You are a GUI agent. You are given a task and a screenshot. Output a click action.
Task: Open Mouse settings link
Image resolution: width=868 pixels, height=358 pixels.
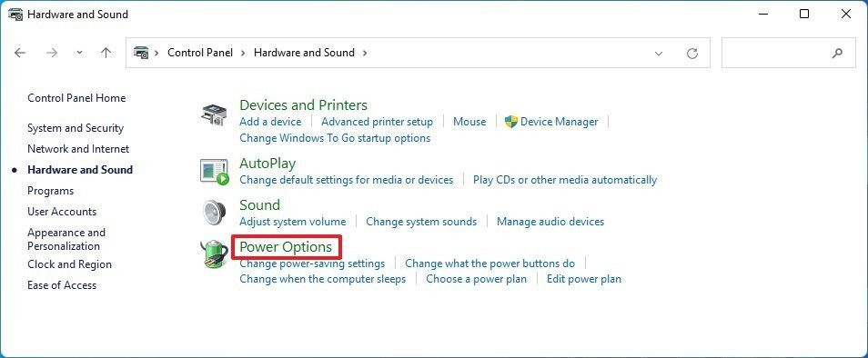pyautogui.click(x=469, y=122)
